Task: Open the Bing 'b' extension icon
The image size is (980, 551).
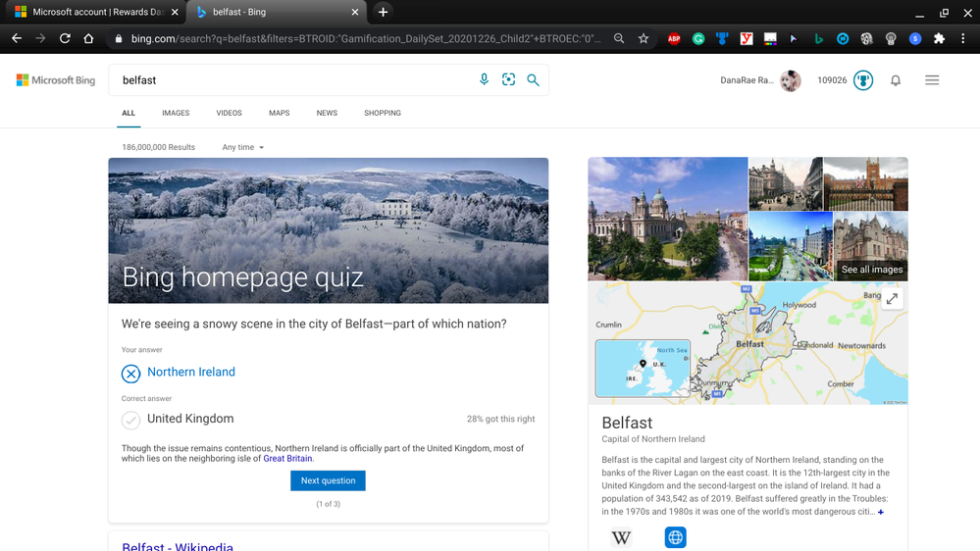Action: 818,39
